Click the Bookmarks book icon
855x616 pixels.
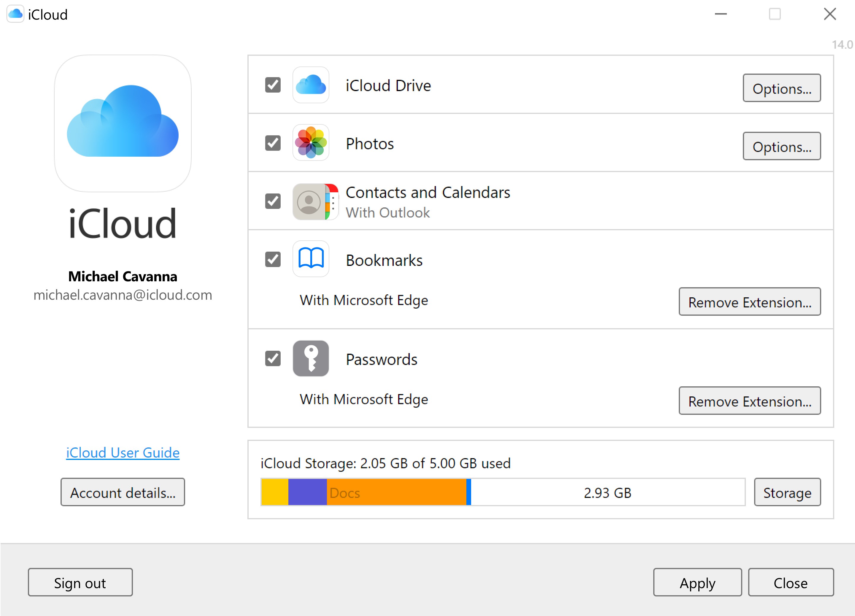pyautogui.click(x=311, y=259)
